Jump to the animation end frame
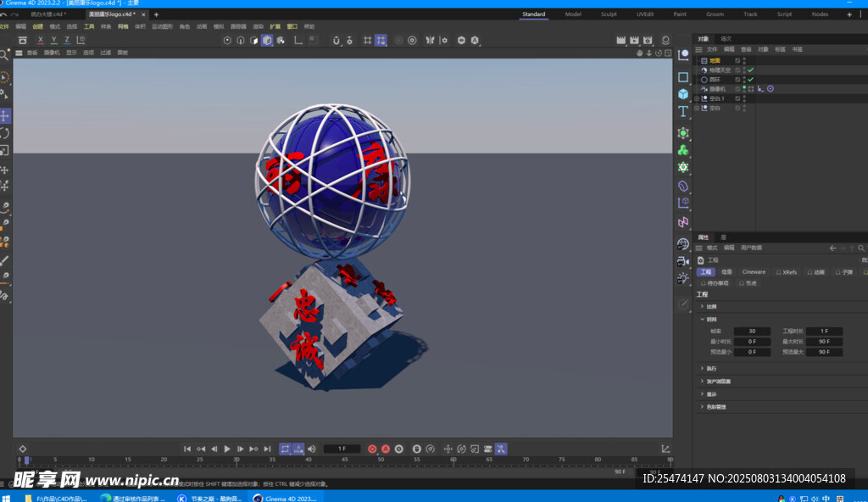Screen dimensions: 868x502 267,449
